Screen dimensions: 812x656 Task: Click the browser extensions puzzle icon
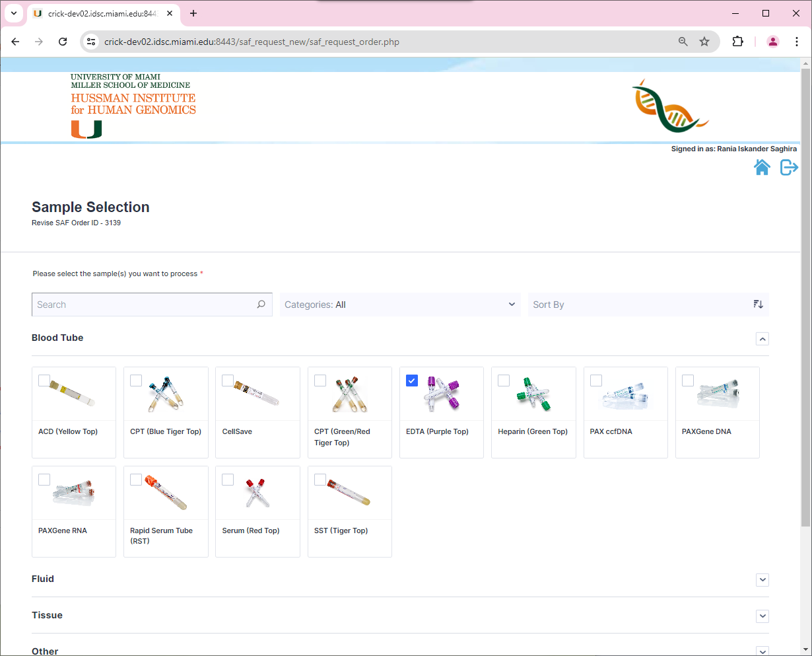[737, 41]
